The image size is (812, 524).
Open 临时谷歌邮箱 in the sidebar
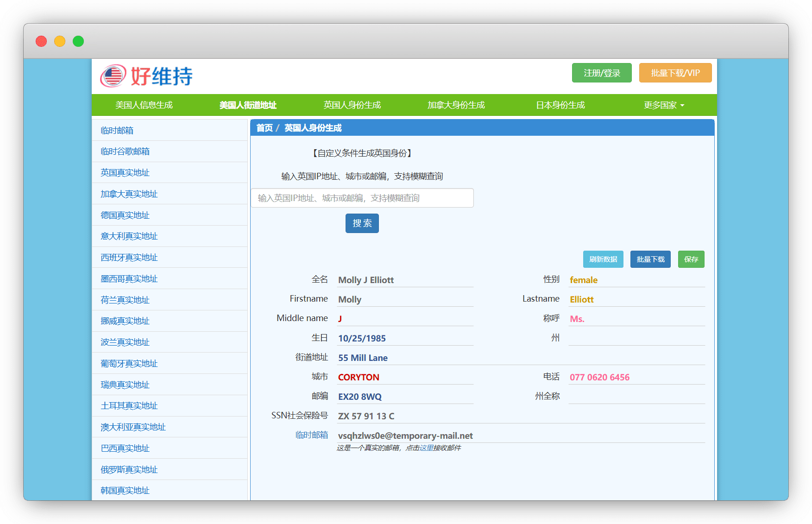tap(125, 152)
